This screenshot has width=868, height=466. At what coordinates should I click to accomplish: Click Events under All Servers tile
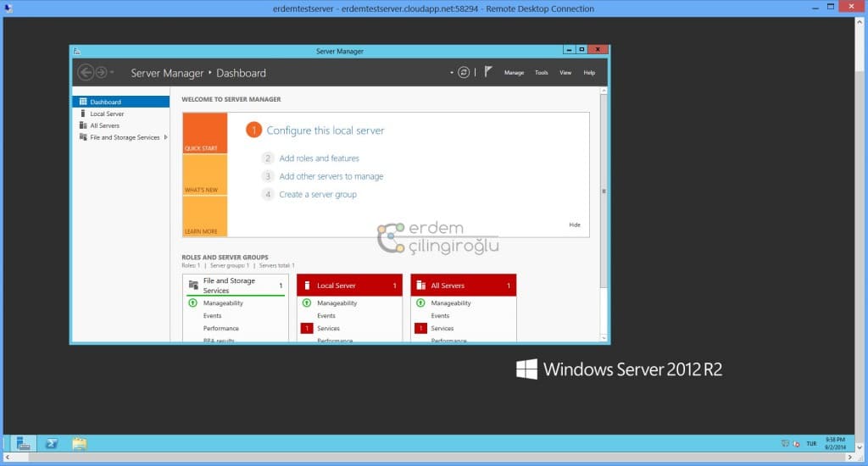[x=440, y=316]
